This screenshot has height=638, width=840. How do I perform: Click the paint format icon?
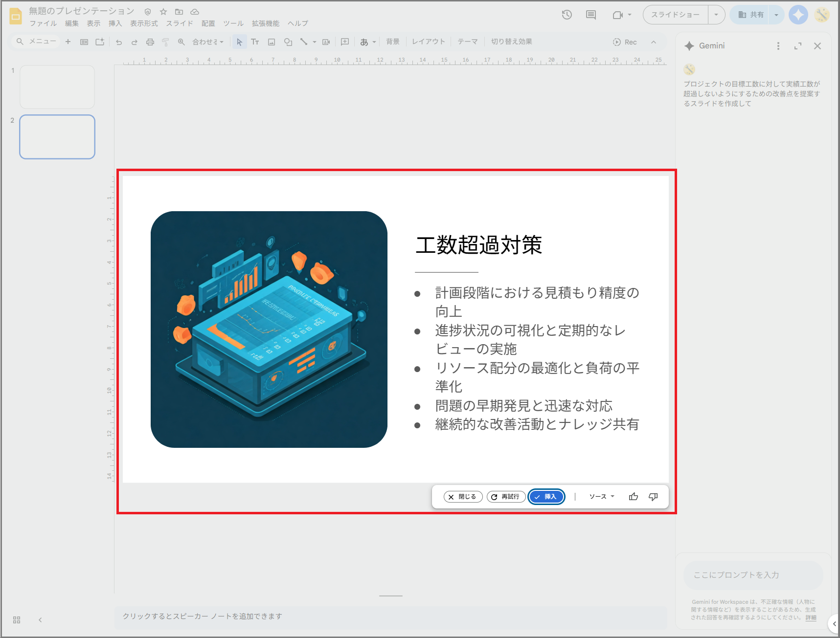[x=165, y=42]
